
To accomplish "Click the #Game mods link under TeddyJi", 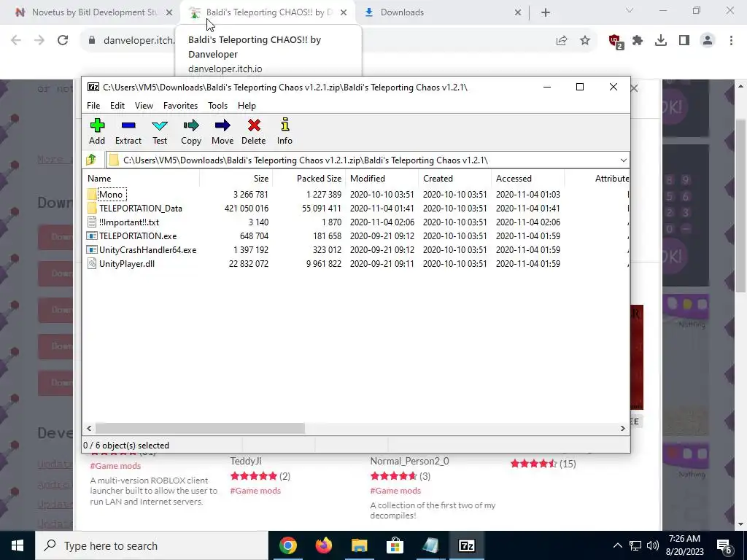I will tap(255, 491).
